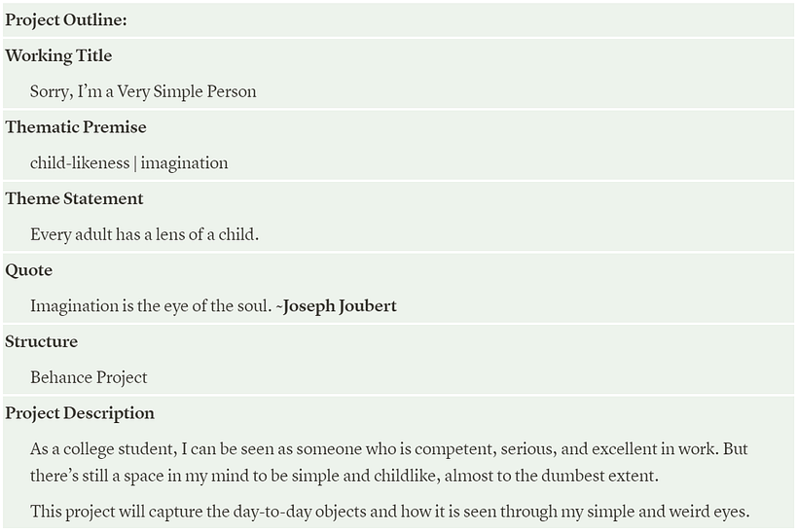Click the "Project Description" heading
This screenshot has height=532, width=798.
click(x=80, y=413)
